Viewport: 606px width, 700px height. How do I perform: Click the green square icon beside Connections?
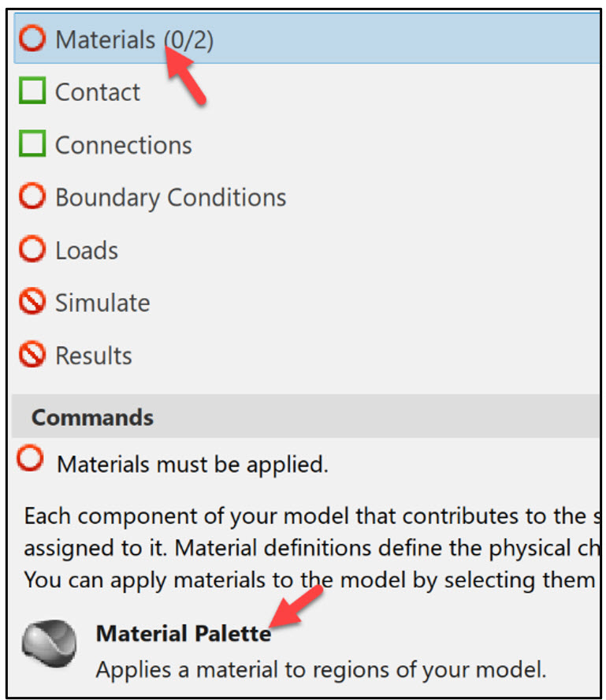click(33, 144)
